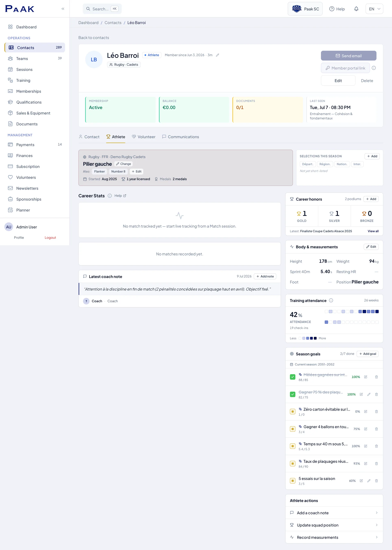Mark 'Zéro carton évitable' goal as done
This screenshot has height=550, width=392.
pos(293,412)
